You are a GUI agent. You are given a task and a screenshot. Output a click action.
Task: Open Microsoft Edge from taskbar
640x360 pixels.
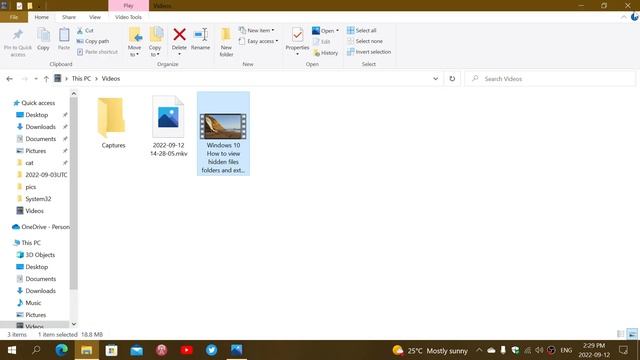point(62,350)
